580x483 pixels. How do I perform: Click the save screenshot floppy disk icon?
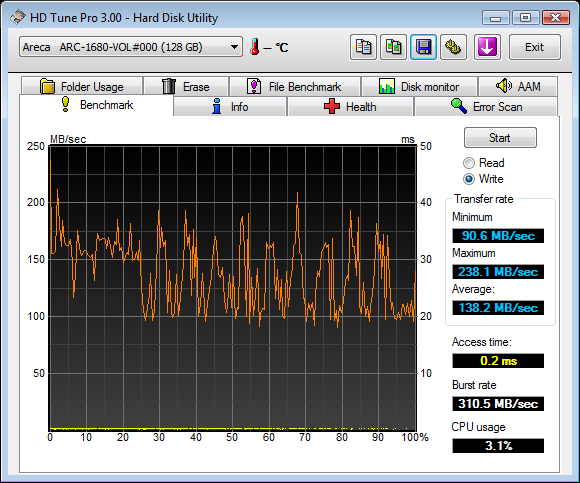click(x=423, y=47)
